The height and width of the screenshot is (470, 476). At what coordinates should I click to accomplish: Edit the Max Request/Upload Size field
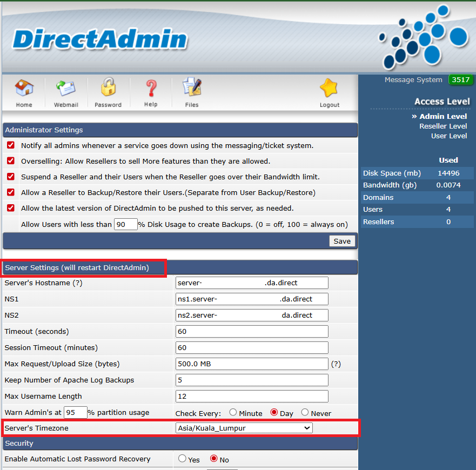252,364
